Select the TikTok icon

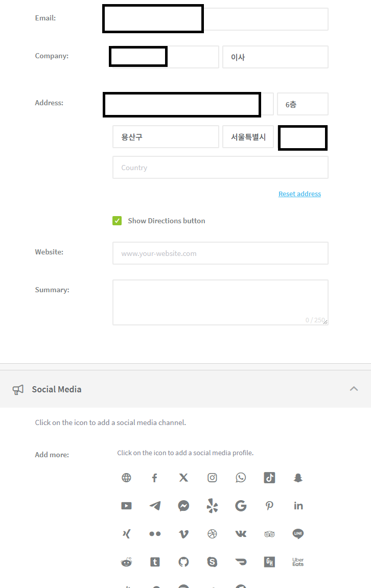click(269, 478)
